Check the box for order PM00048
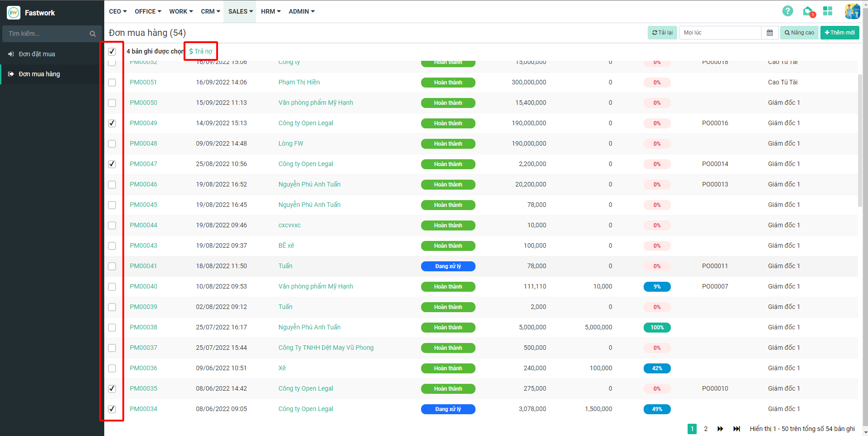This screenshot has width=868, height=436. point(112,144)
